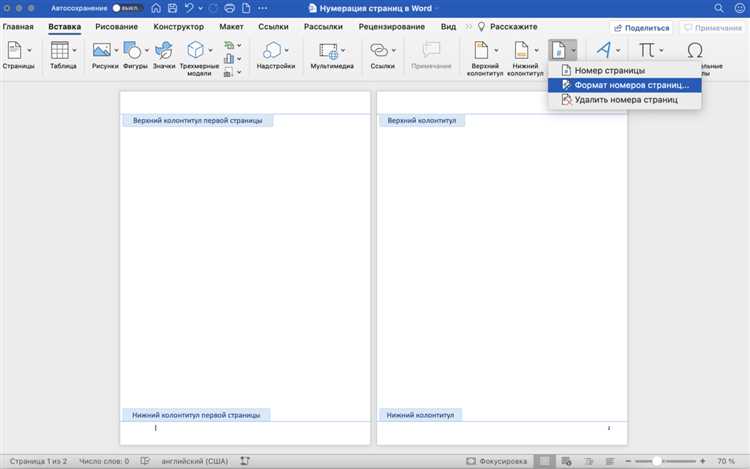Viewport: 750px width, 469px height.
Task: Open the Значки icons gallery
Action: 164,50
